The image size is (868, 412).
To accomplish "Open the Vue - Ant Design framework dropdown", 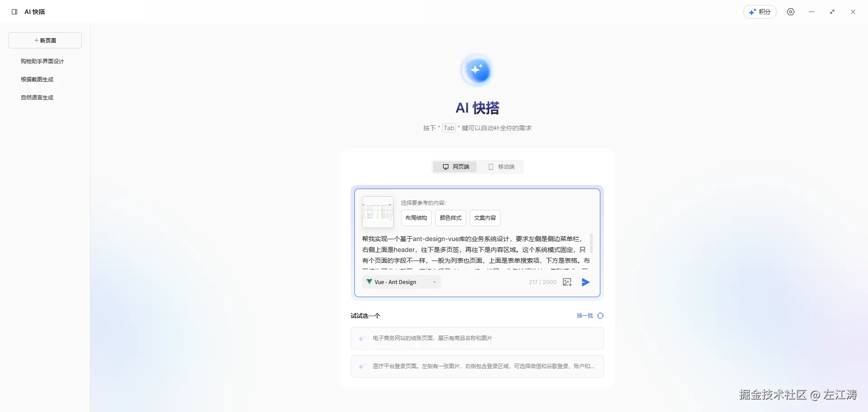I will pyautogui.click(x=401, y=282).
